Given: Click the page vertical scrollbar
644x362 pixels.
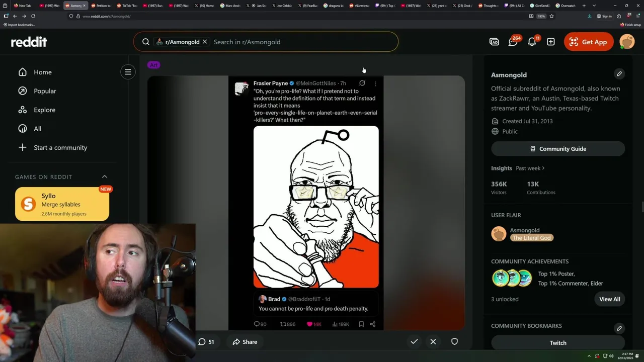Looking at the screenshot, I should [x=642, y=206].
